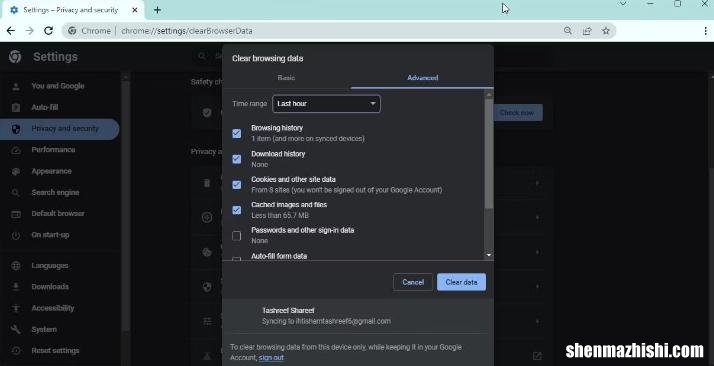
Task: Click the reset clock icon beside Reset settings
Action: (16, 351)
